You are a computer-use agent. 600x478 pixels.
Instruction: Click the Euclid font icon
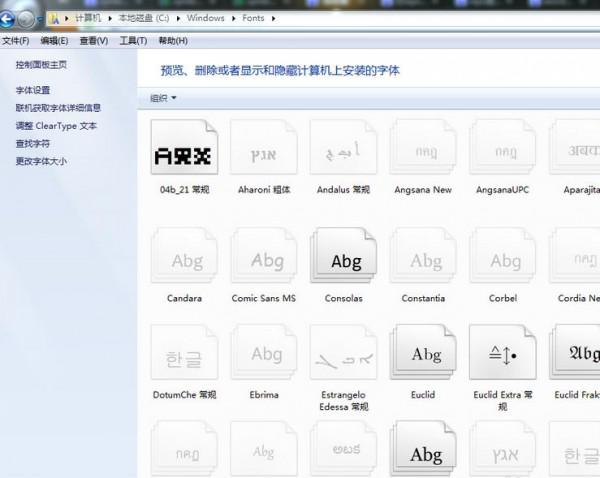(424, 355)
